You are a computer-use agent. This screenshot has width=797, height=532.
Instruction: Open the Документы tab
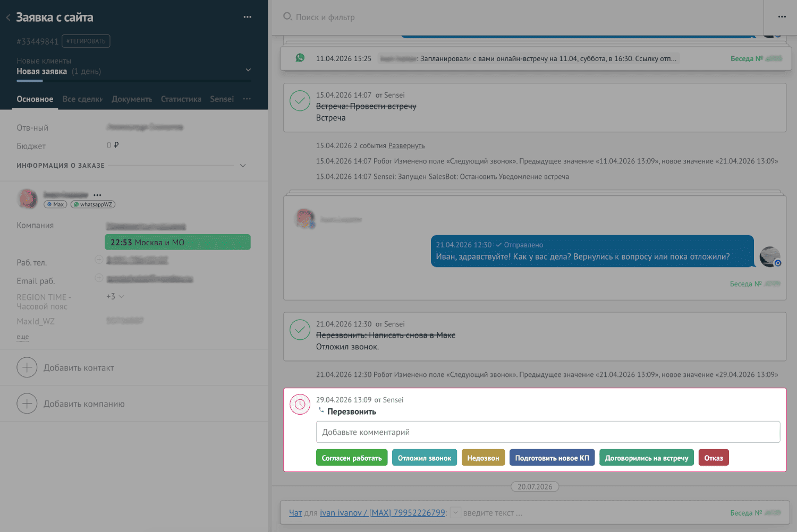tap(132, 99)
